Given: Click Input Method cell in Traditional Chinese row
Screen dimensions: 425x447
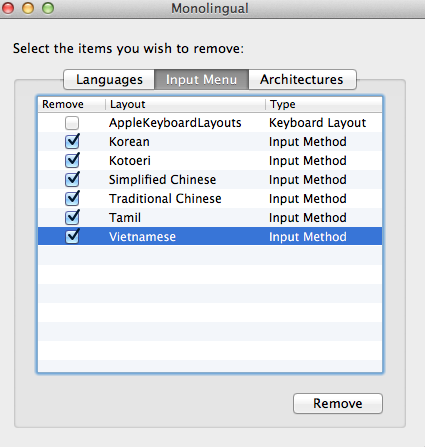Looking at the screenshot, I should (x=308, y=199).
